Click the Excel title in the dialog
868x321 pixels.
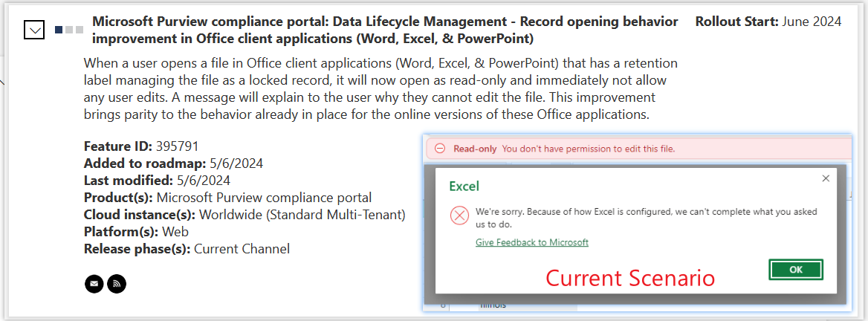[464, 186]
